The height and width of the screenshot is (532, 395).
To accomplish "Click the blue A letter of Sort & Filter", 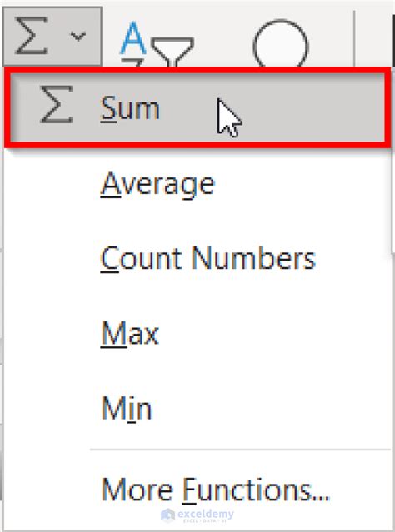I will pyautogui.click(x=133, y=38).
